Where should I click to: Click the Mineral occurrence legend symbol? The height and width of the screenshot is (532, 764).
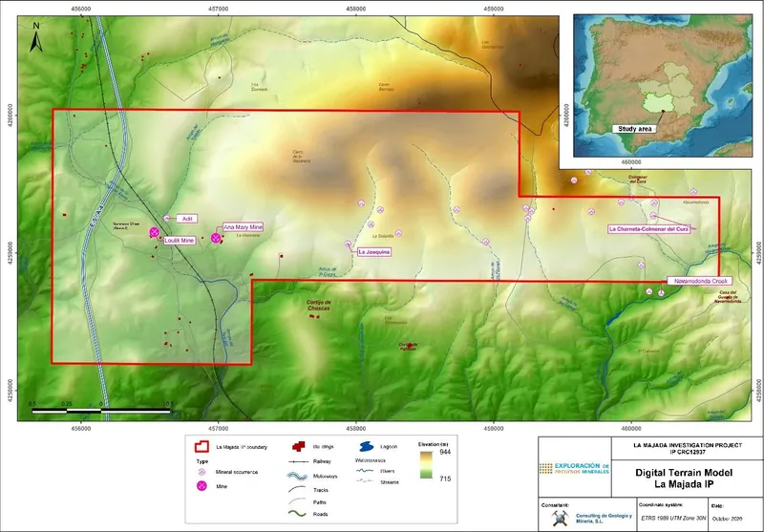(202, 472)
